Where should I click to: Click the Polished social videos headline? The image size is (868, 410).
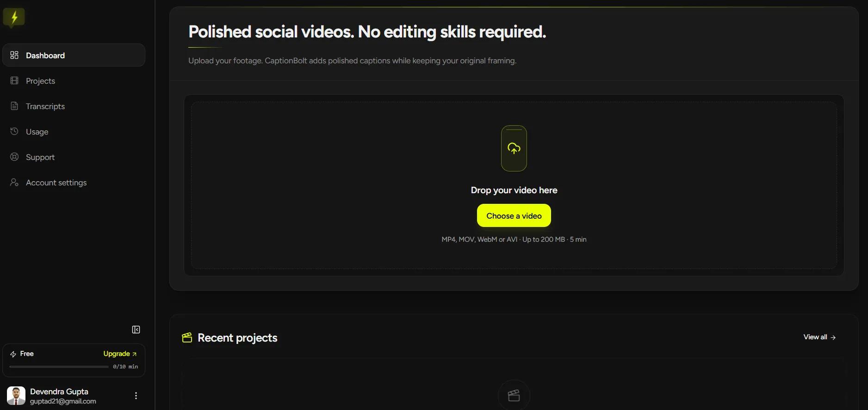[x=367, y=32]
